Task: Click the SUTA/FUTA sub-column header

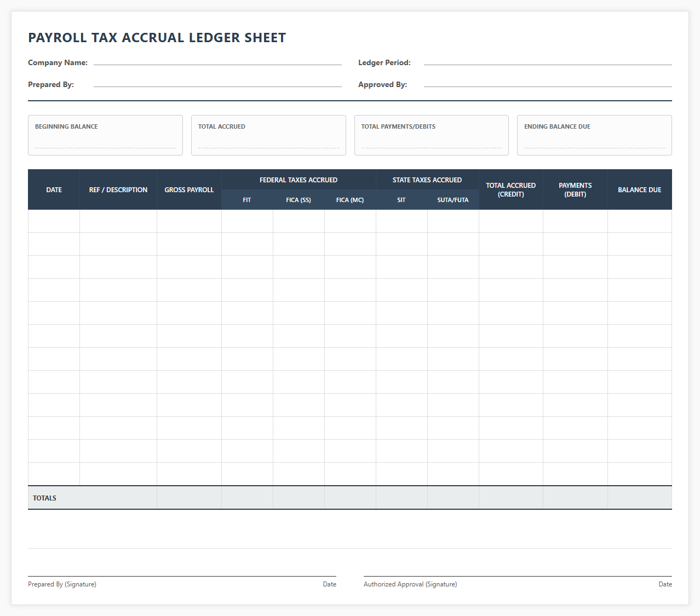Action: point(453,200)
